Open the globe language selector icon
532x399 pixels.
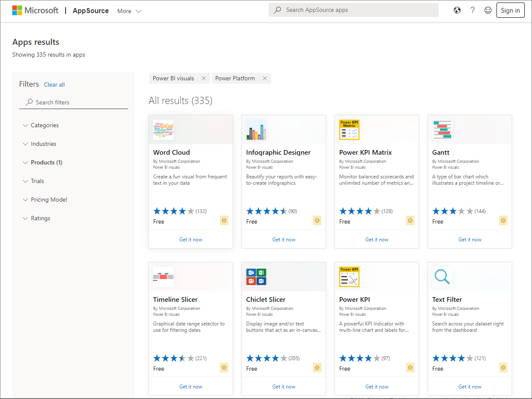click(x=457, y=10)
